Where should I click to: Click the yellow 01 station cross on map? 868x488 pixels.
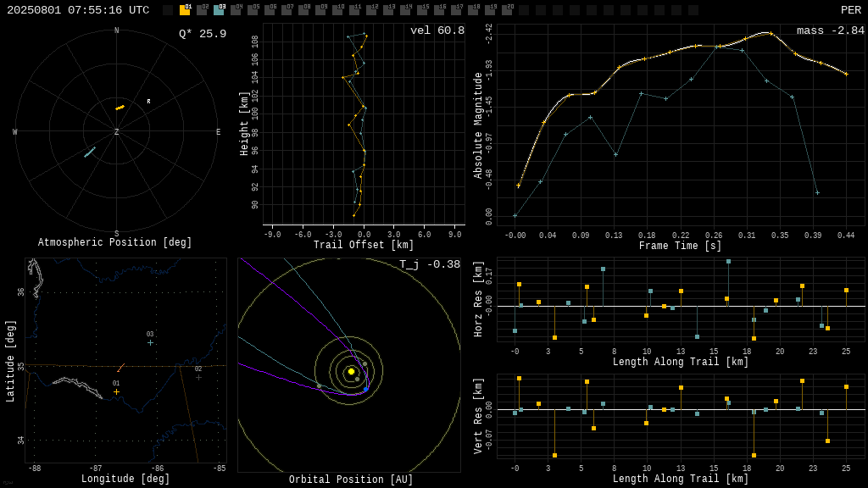point(116,391)
